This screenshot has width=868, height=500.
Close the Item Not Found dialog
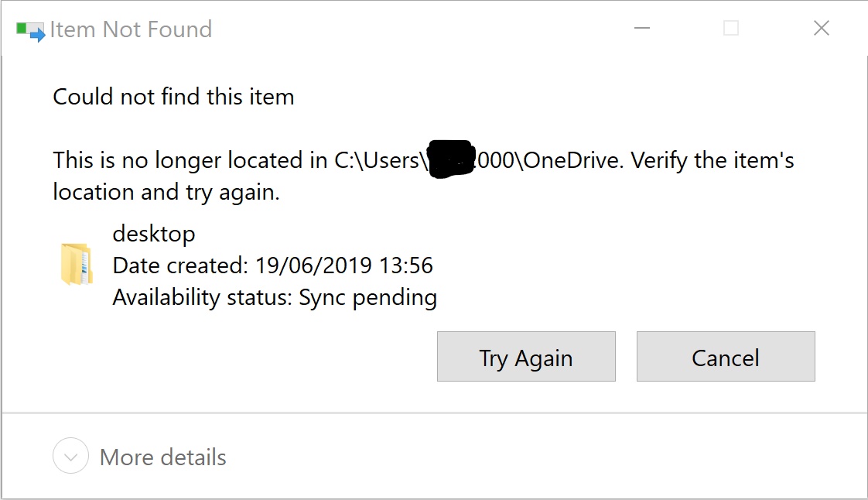tap(821, 28)
